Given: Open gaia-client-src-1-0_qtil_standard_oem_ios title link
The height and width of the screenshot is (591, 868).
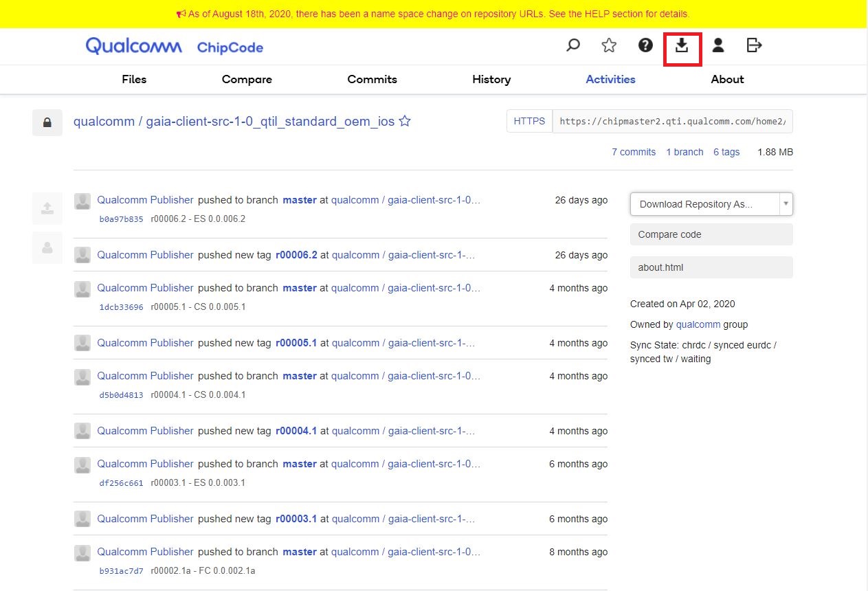Looking at the screenshot, I should (x=271, y=122).
